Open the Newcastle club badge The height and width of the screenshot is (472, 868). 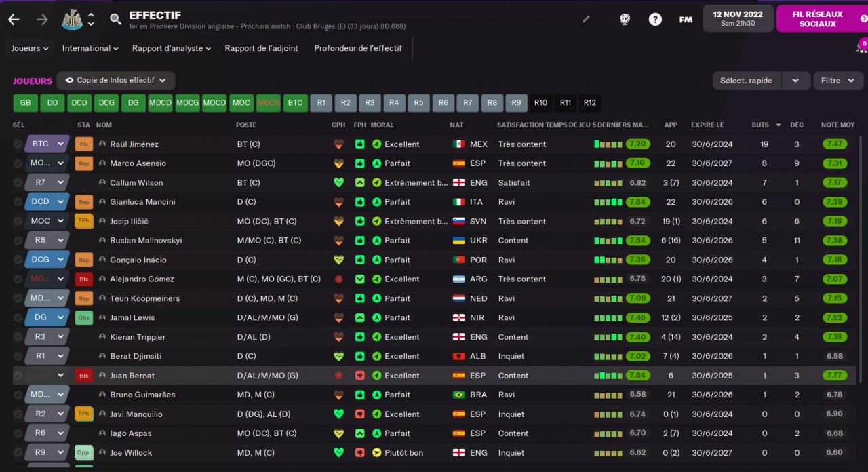72,19
